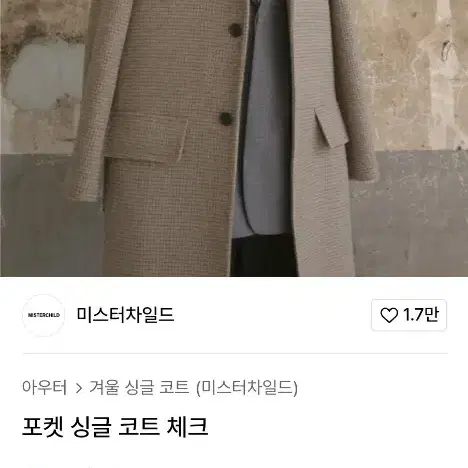Screen dimensions: 468x468
Task: Click the breadcrumb chevron after 아우터
Action: (79, 388)
